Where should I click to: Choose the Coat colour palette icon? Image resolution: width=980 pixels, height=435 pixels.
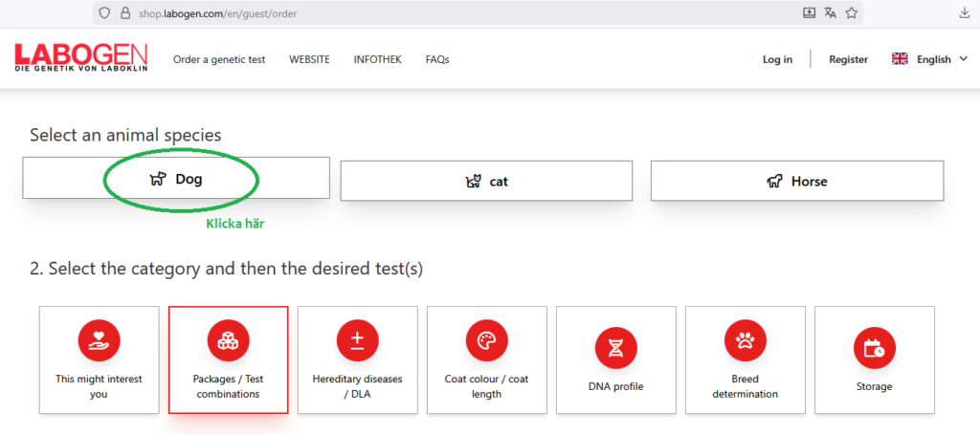[x=486, y=339]
